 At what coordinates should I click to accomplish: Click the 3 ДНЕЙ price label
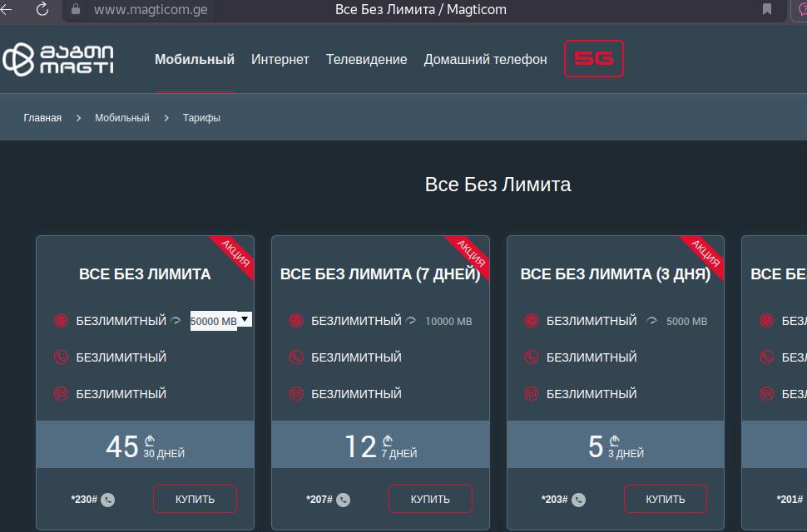[x=626, y=453]
